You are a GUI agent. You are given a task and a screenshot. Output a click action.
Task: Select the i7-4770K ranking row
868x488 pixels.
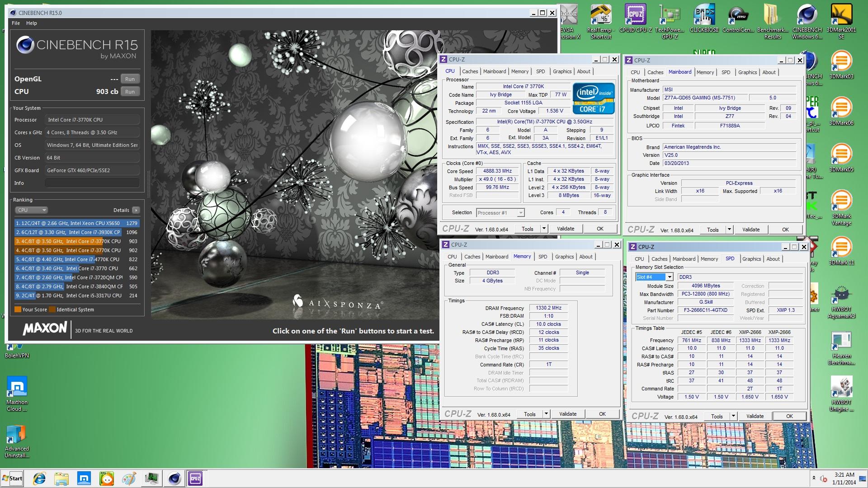tap(76, 259)
